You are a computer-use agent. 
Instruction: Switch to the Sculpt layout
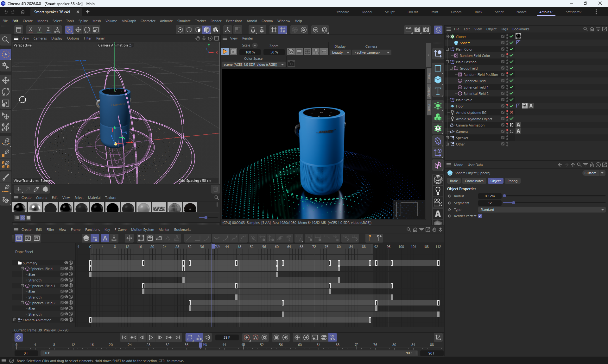coord(389,12)
